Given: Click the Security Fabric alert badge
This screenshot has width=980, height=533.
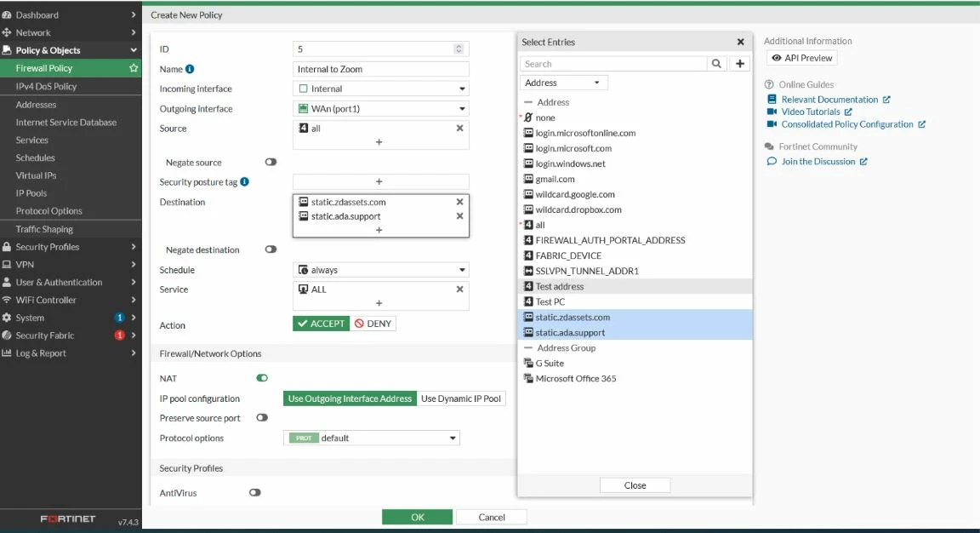Looking at the screenshot, I should click(x=119, y=335).
